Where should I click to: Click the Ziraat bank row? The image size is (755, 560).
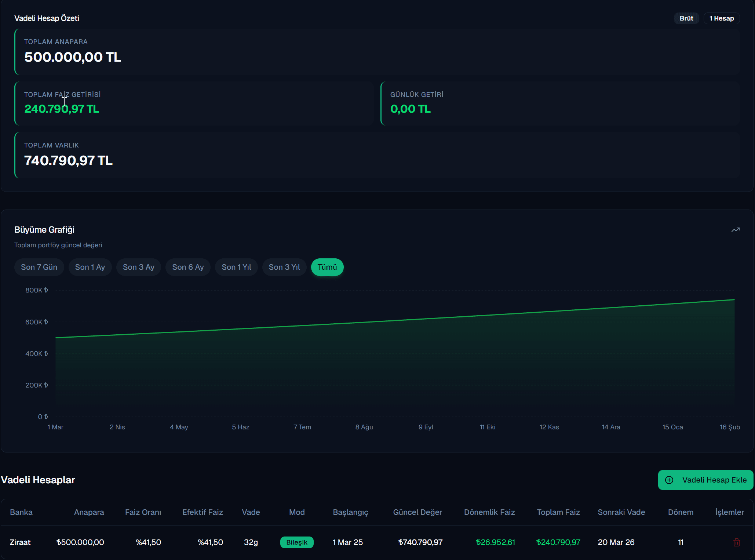[20, 542]
